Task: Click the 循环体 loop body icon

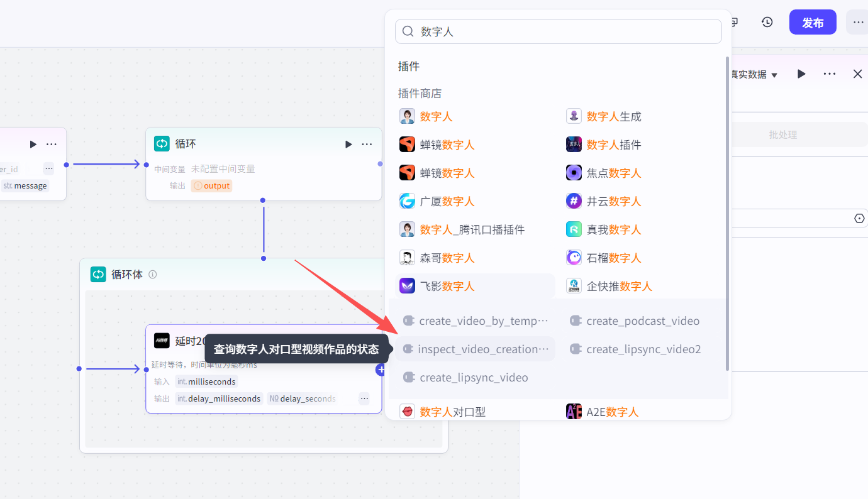Action: coord(98,274)
